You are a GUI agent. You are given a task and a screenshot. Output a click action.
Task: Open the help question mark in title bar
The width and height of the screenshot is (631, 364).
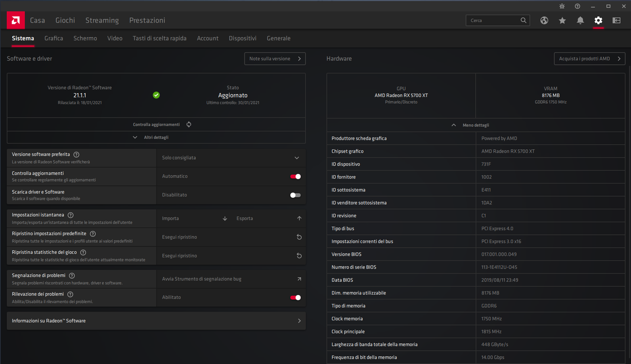click(x=578, y=6)
